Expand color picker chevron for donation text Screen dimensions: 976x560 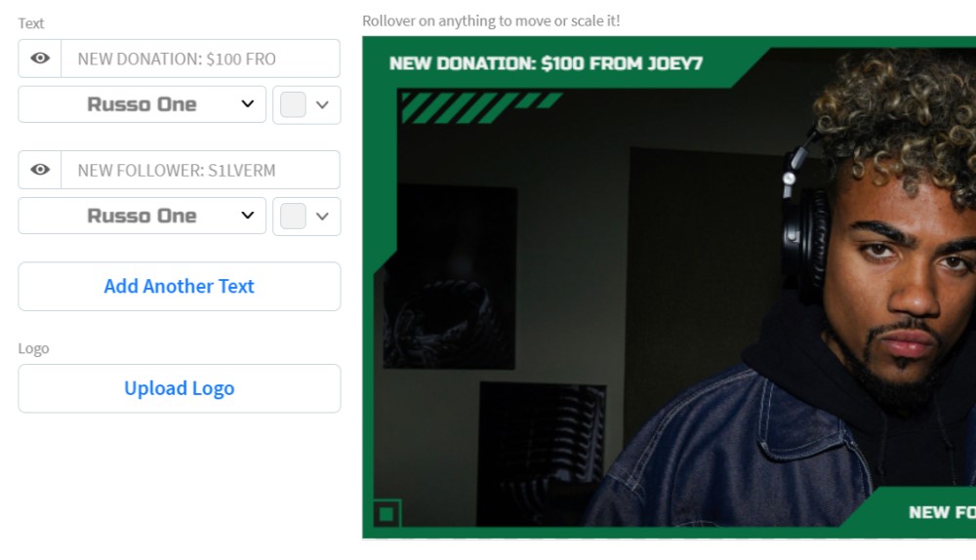click(322, 104)
